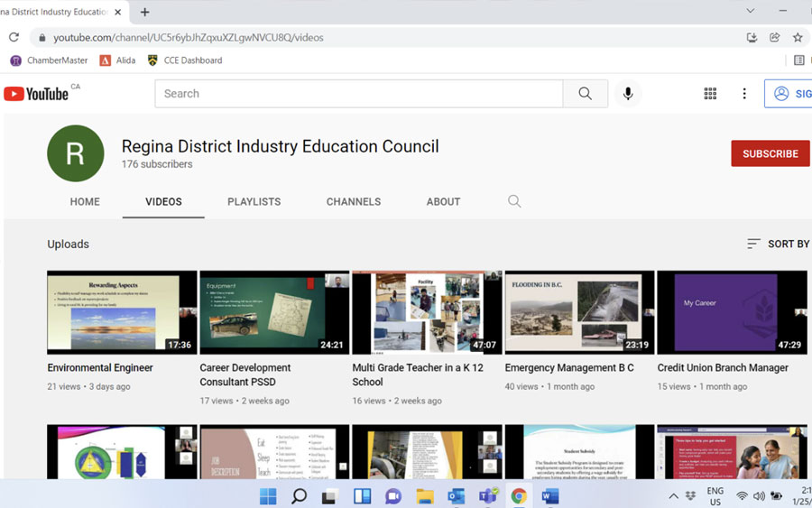Open the About tab
812x508 pixels.
click(x=443, y=201)
